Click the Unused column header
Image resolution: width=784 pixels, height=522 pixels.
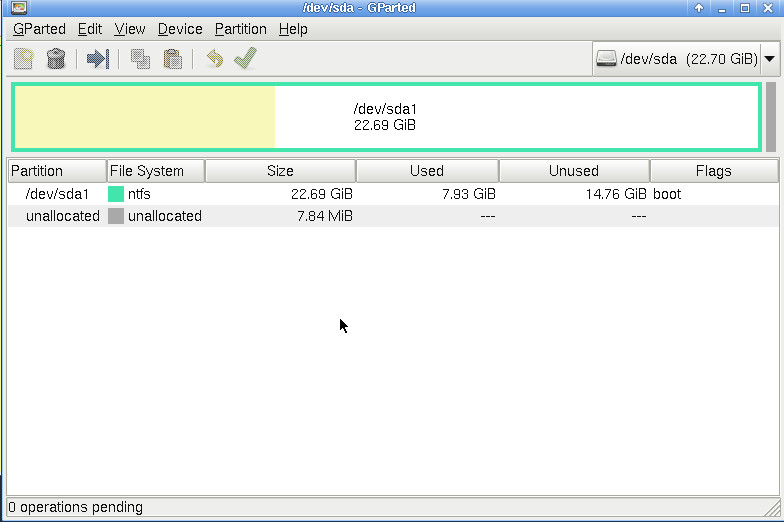(574, 171)
